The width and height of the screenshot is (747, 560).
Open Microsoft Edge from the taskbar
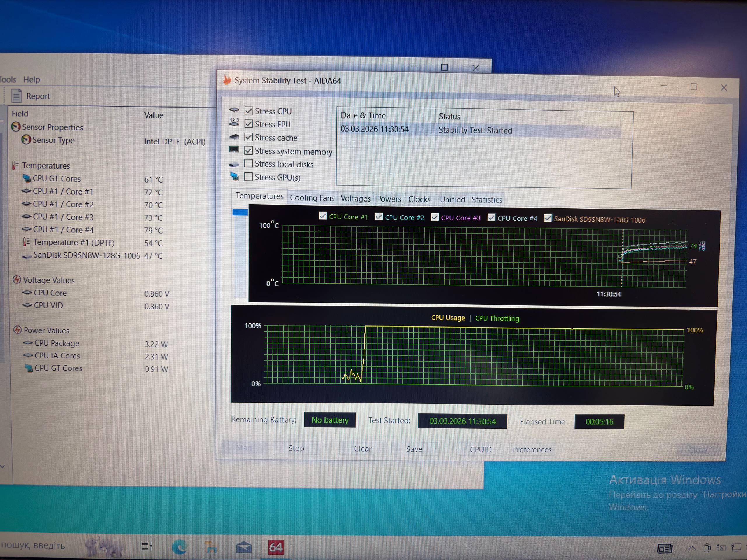(x=179, y=547)
